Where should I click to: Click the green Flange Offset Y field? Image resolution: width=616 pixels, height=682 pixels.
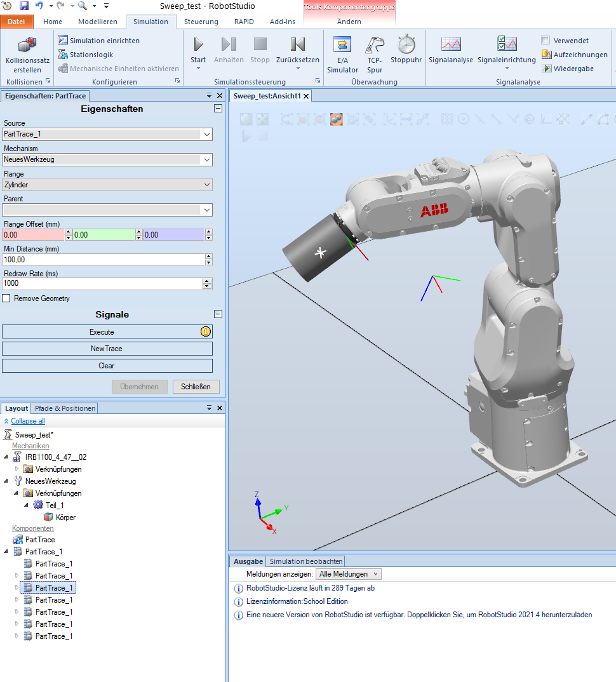click(104, 235)
